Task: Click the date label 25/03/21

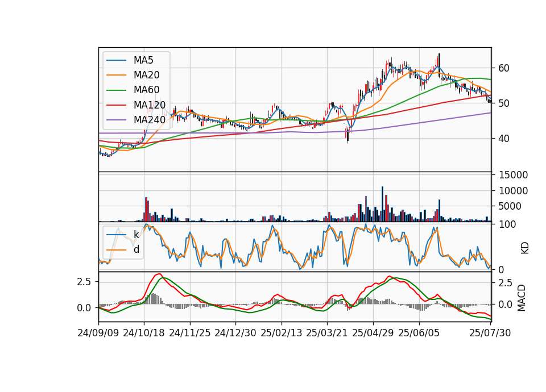Action: 327,333
